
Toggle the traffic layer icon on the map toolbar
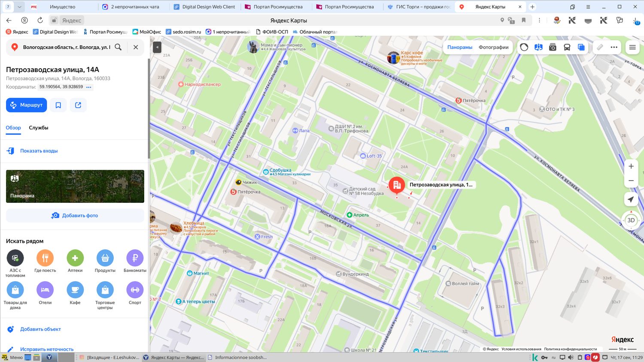pyautogui.click(x=524, y=47)
